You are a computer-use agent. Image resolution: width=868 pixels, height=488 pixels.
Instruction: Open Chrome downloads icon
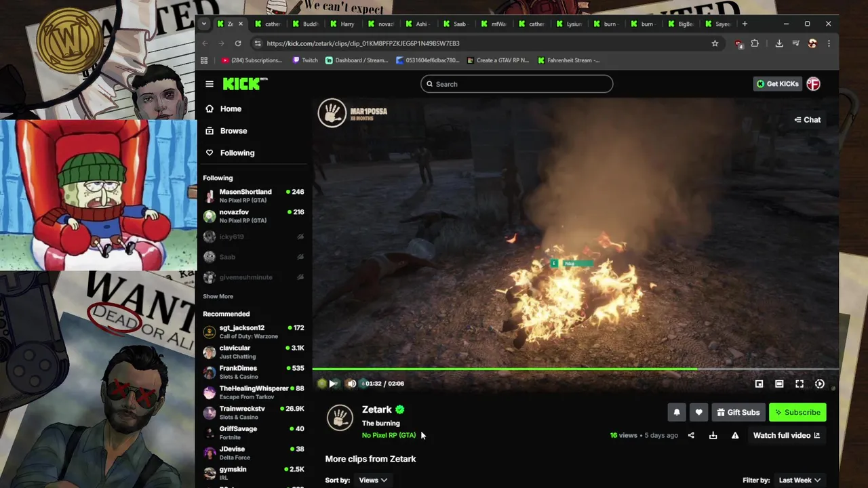click(779, 43)
